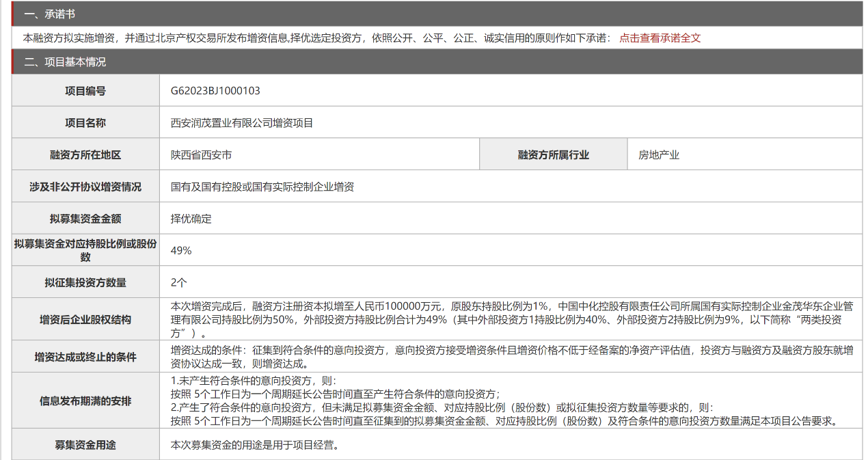The image size is (868, 460).
Task: Open the 点击查看承诺全文 link
Action: click(x=660, y=38)
